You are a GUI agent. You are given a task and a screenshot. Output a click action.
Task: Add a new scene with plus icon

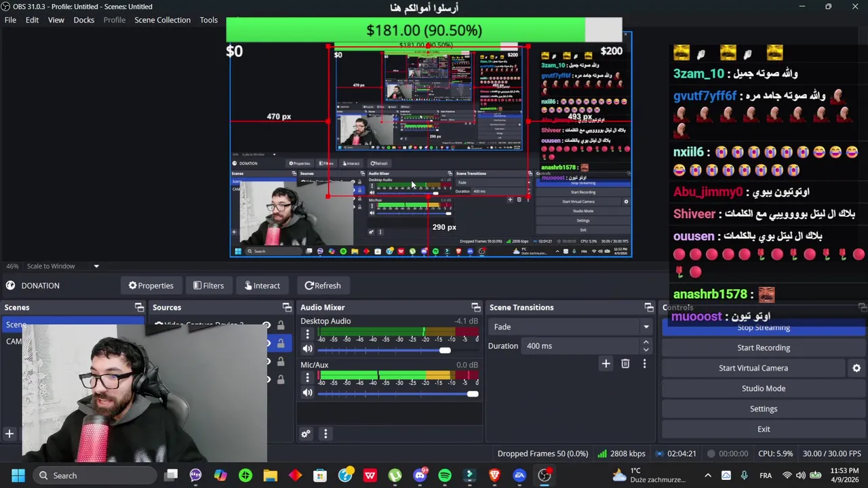tap(9, 434)
